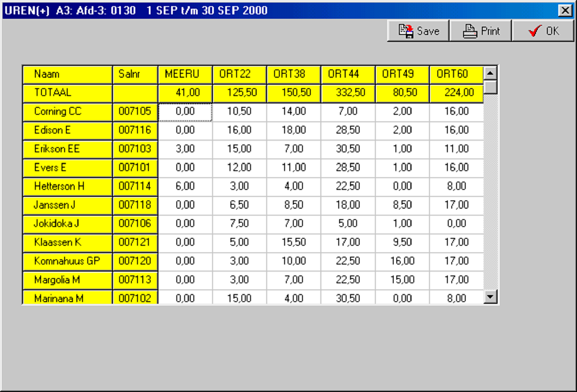Click salary number 007121
Image resolution: width=577 pixels, height=392 pixels.
click(135, 243)
